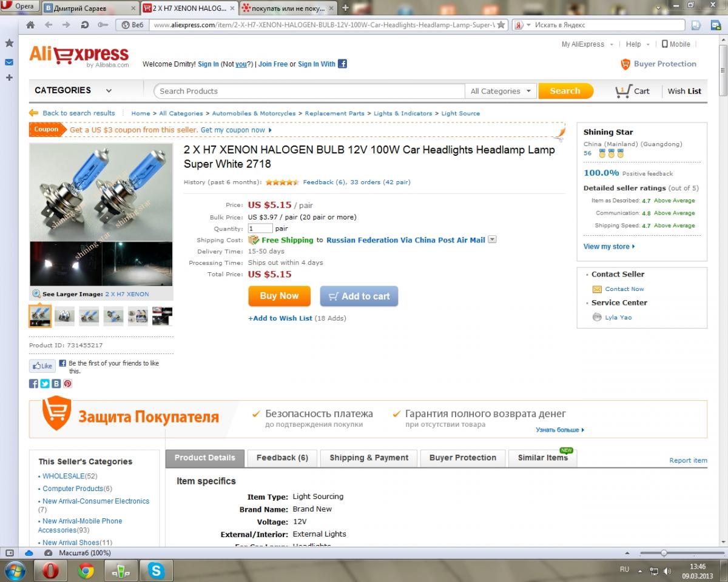
Task: Open Chrome from the taskbar
Action: [86, 570]
